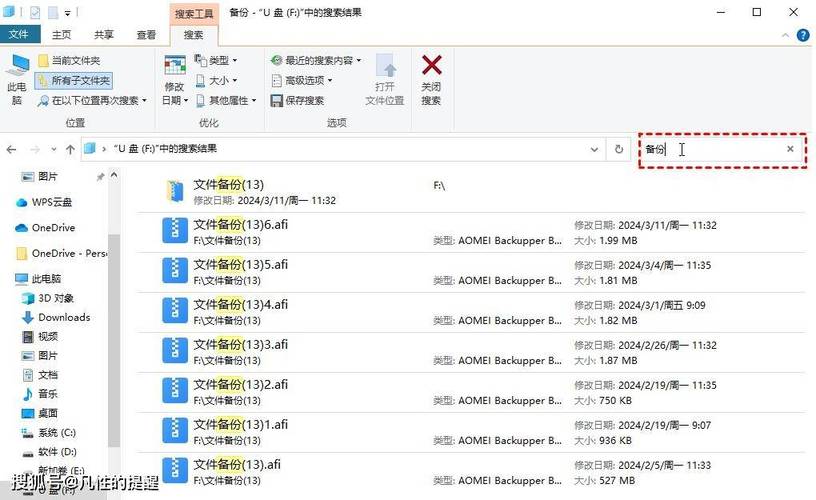Open the 大小 filter dropdown
The image size is (816, 500).
[216, 80]
